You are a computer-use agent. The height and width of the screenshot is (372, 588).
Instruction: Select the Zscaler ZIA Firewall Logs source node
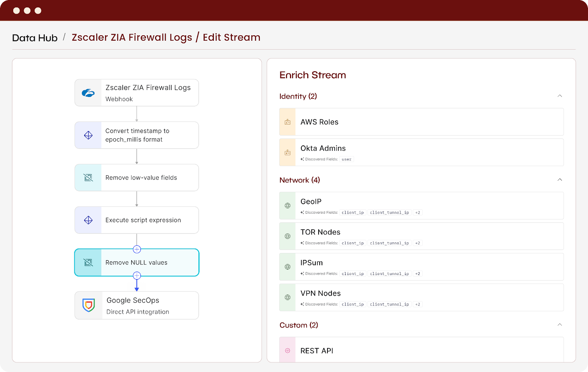[x=137, y=93]
